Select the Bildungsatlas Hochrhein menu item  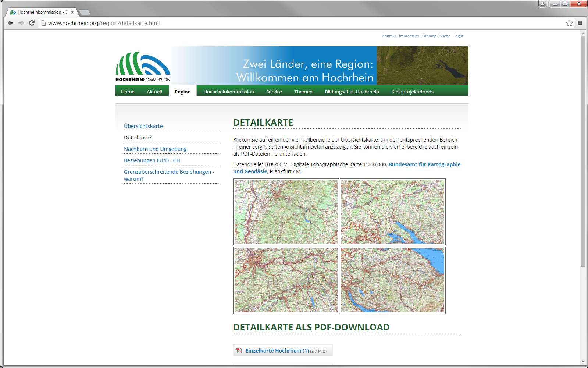pyautogui.click(x=352, y=92)
